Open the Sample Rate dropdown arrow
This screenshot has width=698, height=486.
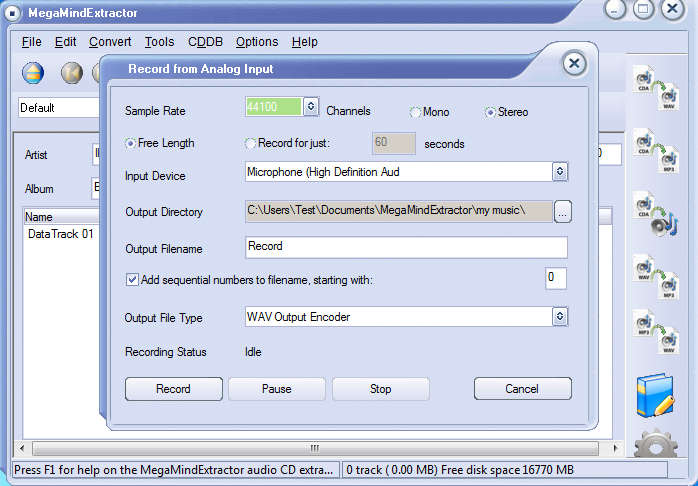pos(311,106)
